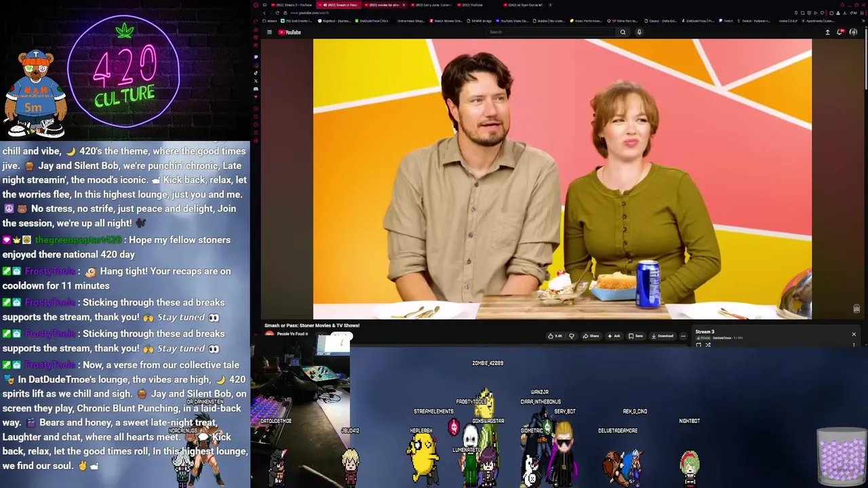
Task: Switch to the 'as Ryan Garcia' tab
Action: click(524, 5)
